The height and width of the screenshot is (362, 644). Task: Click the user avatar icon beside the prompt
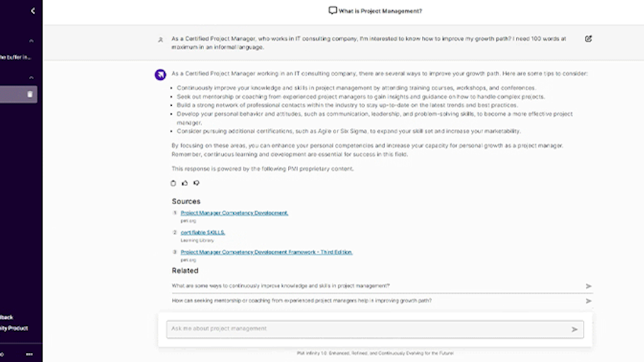(160, 39)
